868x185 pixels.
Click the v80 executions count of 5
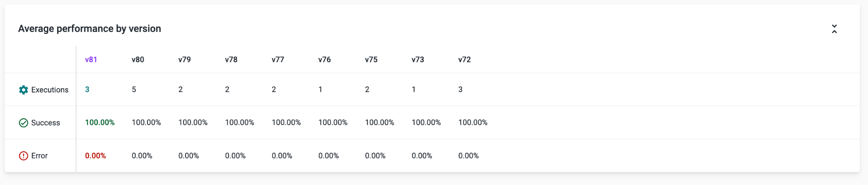134,90
